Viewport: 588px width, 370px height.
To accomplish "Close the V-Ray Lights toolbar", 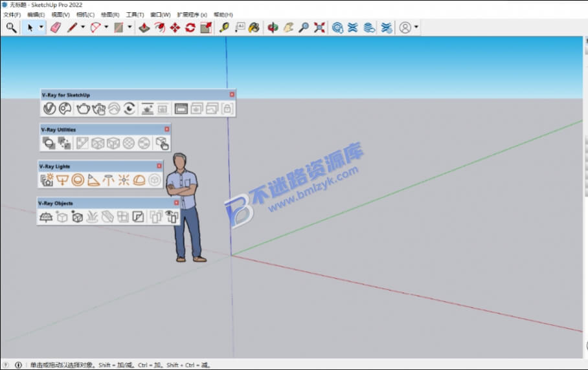I will pyautogui.click(x=159, y=166).
